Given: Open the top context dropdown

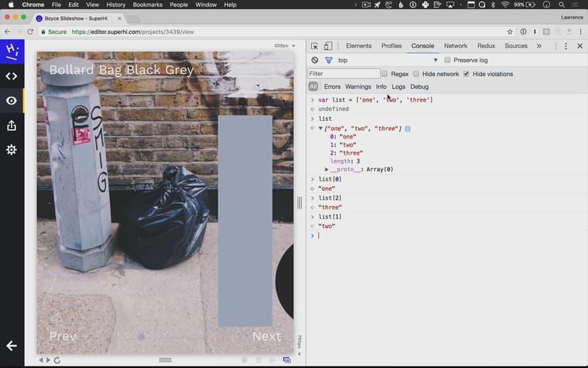Looking at the screenshot, I should click(x=387, y=60).
